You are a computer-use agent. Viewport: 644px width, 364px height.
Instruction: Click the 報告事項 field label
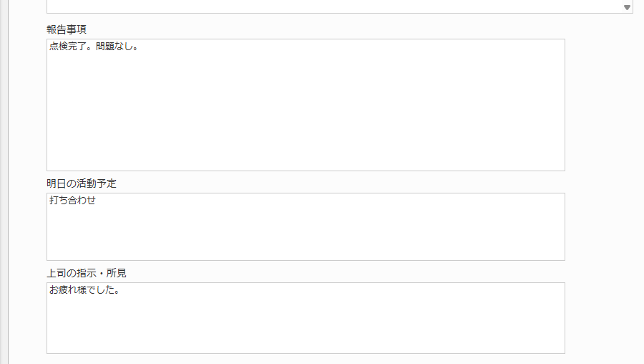click(x=67, y=29)
